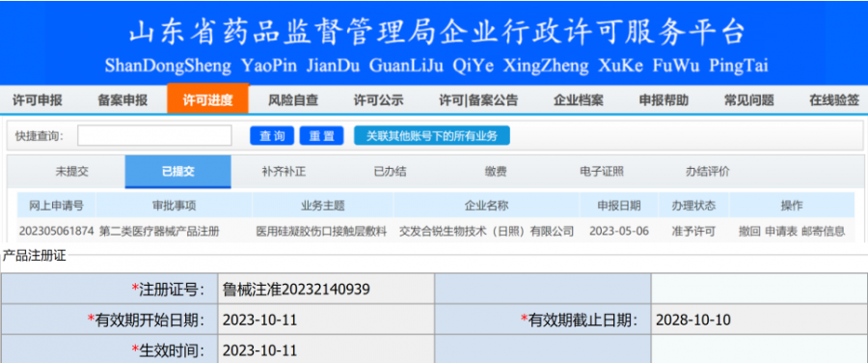The height and width of the screenshot is (363, 868).
Task: Open 许可|备案公告 section
Action: (478, 100)
